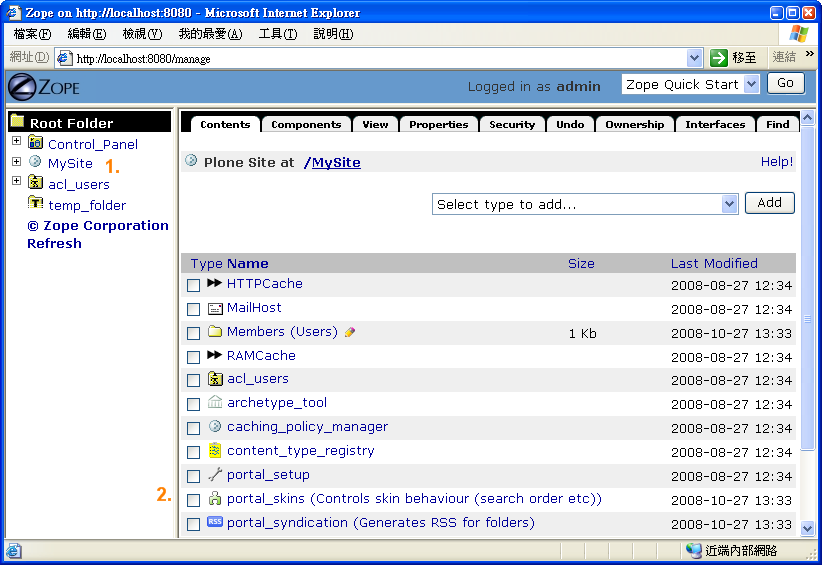Click the portal_setup wrench icon
This screenshot has width=822, height=565.
(x=215, y=474)
